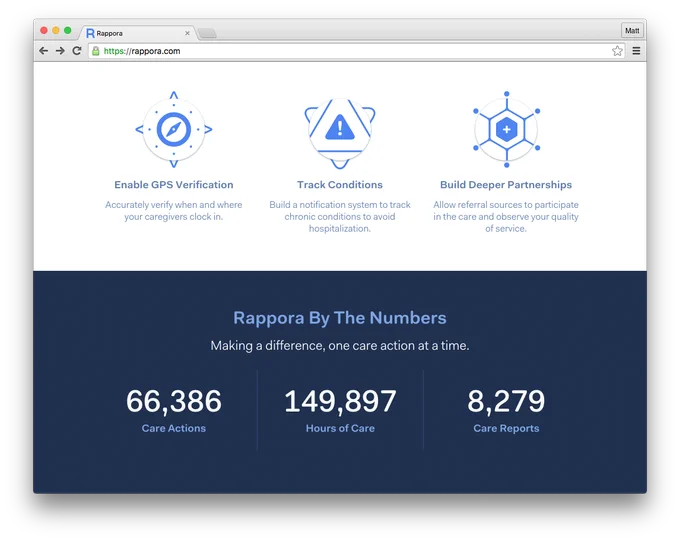680x541 pixels.
Task: Click the green maximize window button
Action: point(68,30)
